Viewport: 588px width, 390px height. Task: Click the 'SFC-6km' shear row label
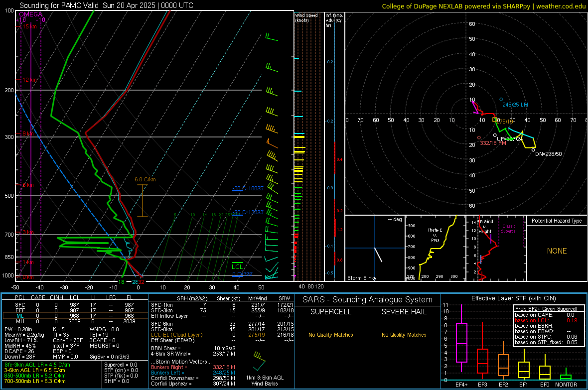161,324
